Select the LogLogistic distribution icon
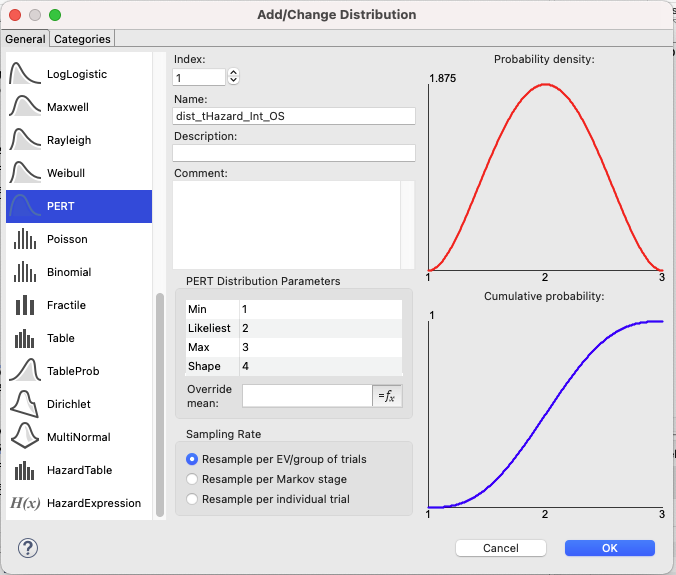 (25, 74)
